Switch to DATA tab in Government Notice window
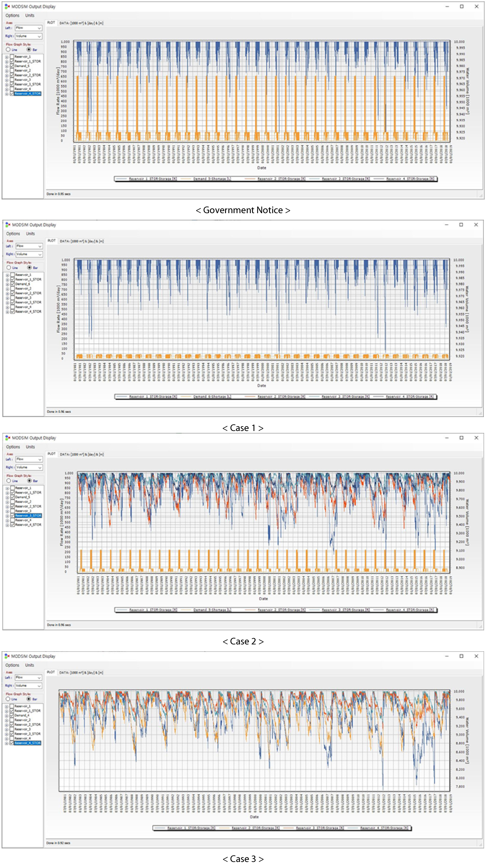 click(81, 23)
